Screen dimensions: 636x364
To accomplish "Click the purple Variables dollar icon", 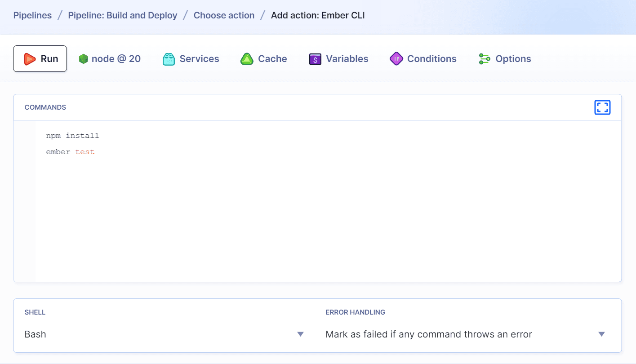I will (315, 59).
